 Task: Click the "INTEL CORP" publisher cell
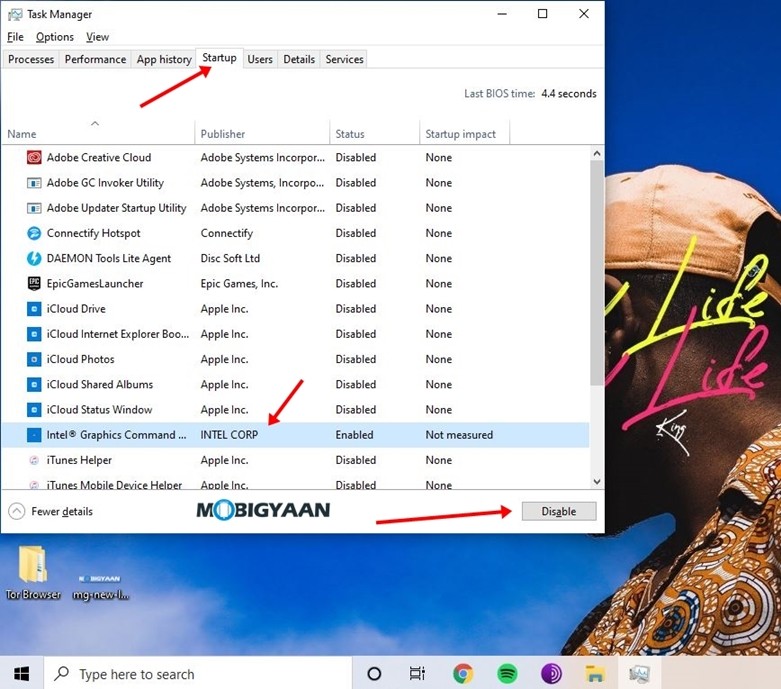click(x=229, y=435)
